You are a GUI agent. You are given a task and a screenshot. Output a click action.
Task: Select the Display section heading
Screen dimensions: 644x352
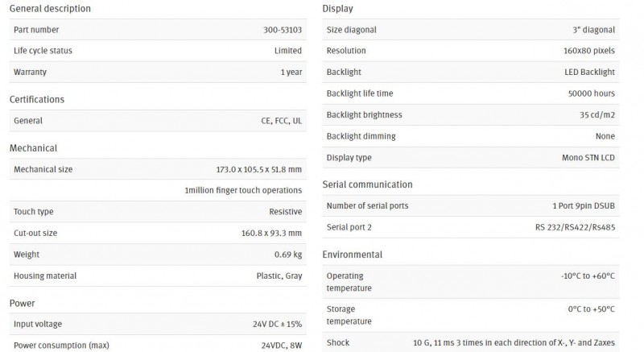(337, 8)
